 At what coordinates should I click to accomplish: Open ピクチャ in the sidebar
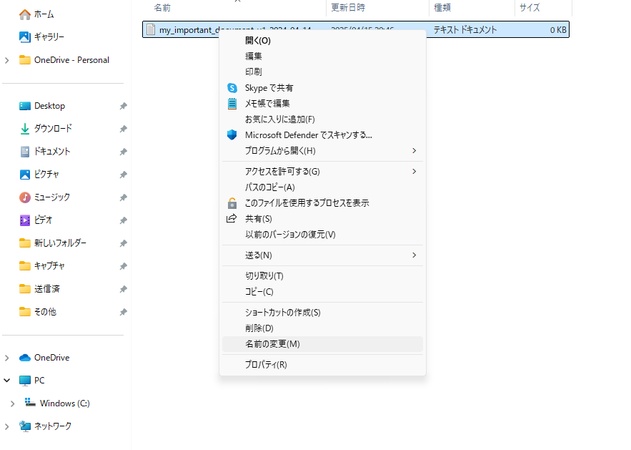[46, 175]
